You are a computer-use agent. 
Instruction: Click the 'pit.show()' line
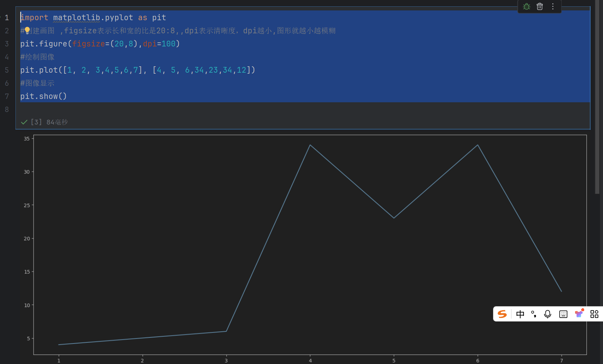[43, 96]
